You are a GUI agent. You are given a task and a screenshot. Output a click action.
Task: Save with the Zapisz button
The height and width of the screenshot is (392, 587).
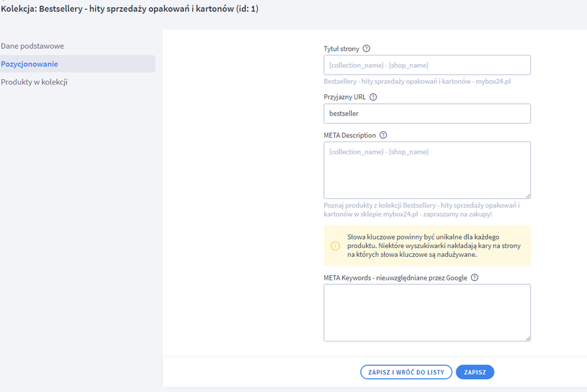click(x=475, y=372)
